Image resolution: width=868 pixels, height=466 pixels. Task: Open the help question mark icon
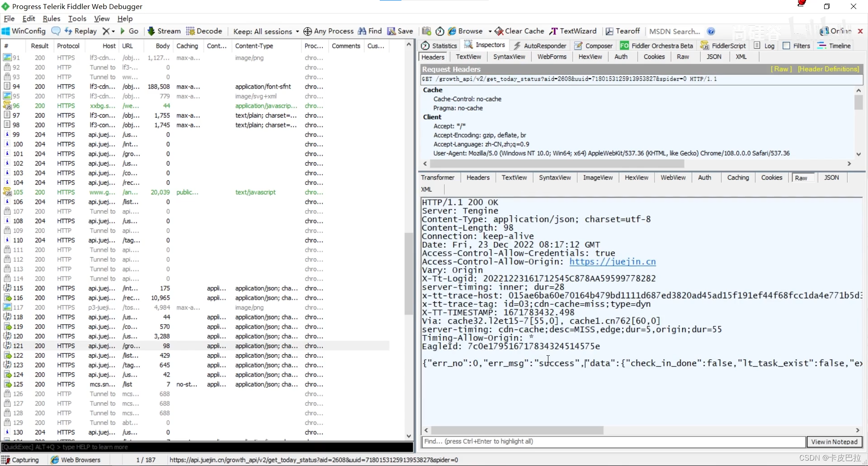[x=711, y=31]
